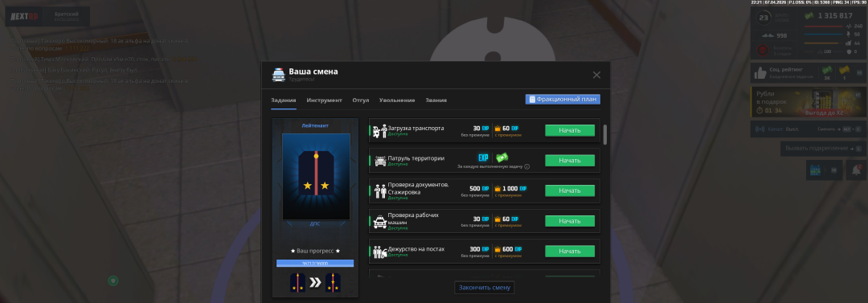Viewport: 868px width, 303px height.
Task: Click the info icon under Патруль территории
Action: coord(526,166)
